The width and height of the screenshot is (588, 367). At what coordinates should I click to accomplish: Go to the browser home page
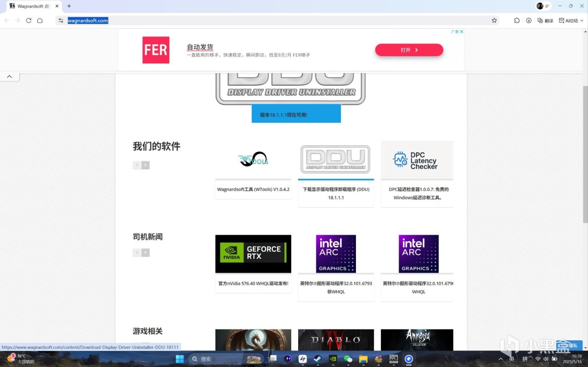(40, 20)
